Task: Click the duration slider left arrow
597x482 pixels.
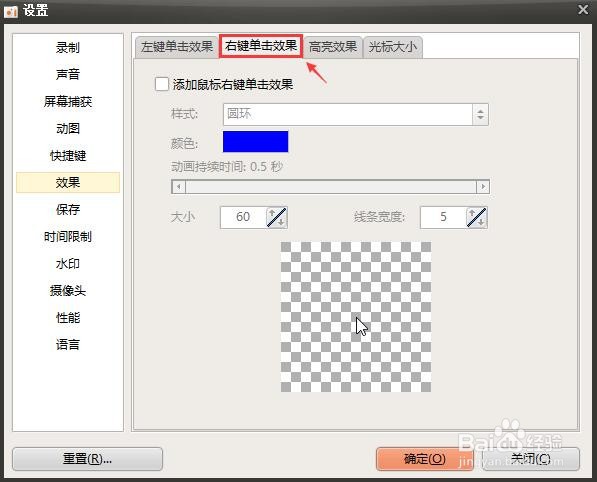Action: tap(179, 187)
